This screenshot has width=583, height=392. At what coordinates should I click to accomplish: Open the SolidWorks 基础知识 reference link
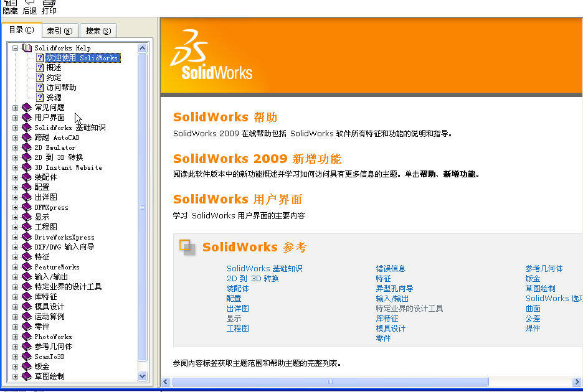pos(264,269)
